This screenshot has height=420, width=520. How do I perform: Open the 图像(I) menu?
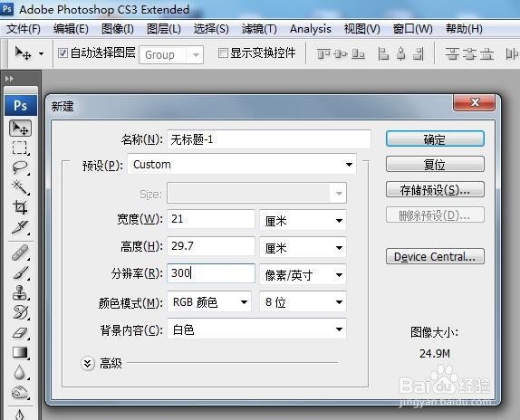pyautogui.click(x=118, y=29)
